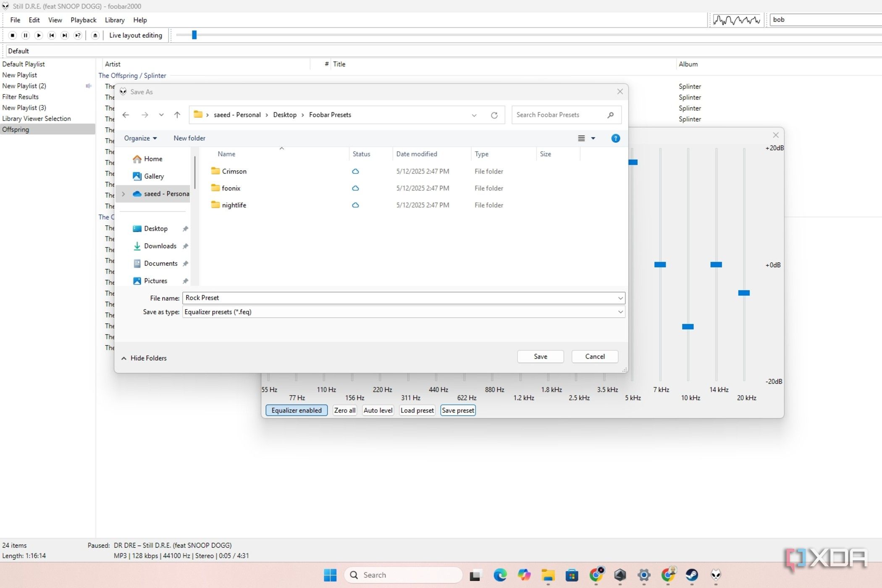Open the Help menu
882x588 pixels.
click(x=140, y=20)
